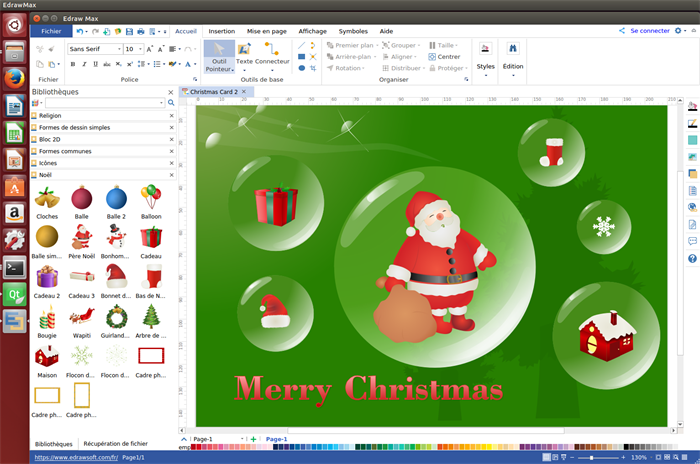Click the fit page view icon in status bar
Viewport: 700px width, 464px height.
click(658, 457)
